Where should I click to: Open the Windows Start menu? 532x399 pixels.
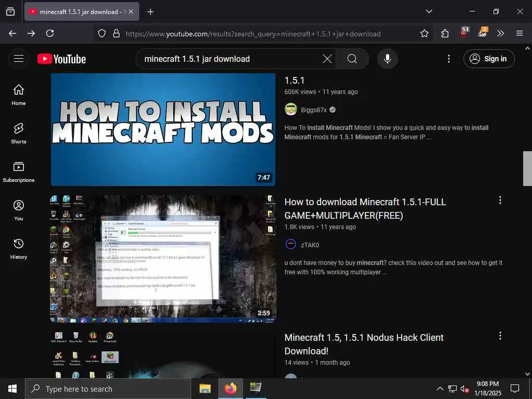pyautogui.click(x=12, y=389)
